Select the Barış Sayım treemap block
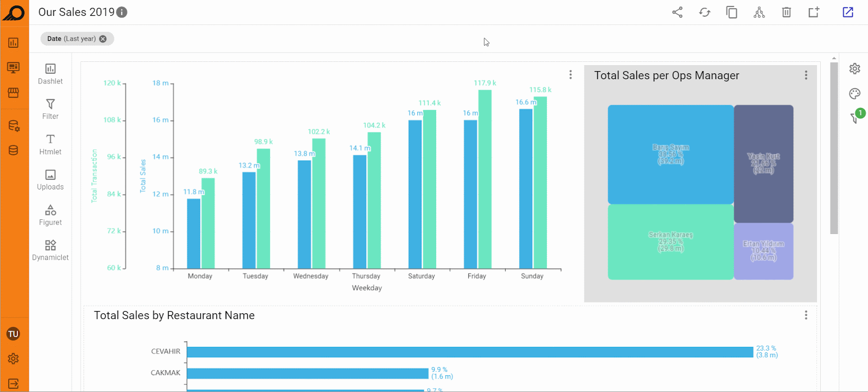The height and width of the screenshot is (392, 868). click(x=671, y=154)
